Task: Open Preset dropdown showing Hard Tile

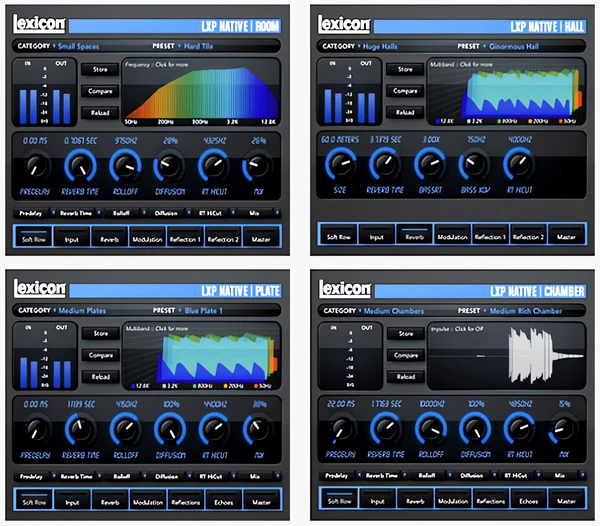Action: (198, 46)
